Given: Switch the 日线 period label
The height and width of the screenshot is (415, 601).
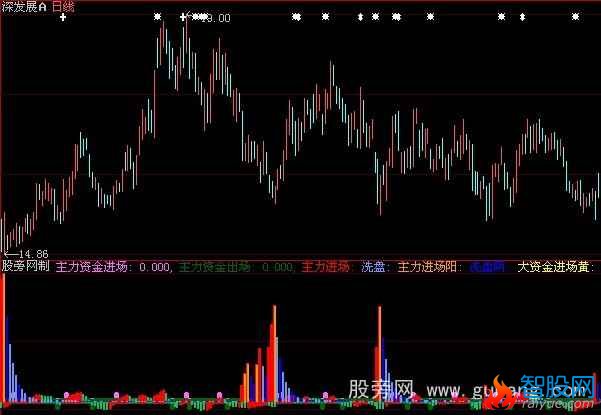Looking at the screenshot, I should pyautogui.click(x=63, y=7).
